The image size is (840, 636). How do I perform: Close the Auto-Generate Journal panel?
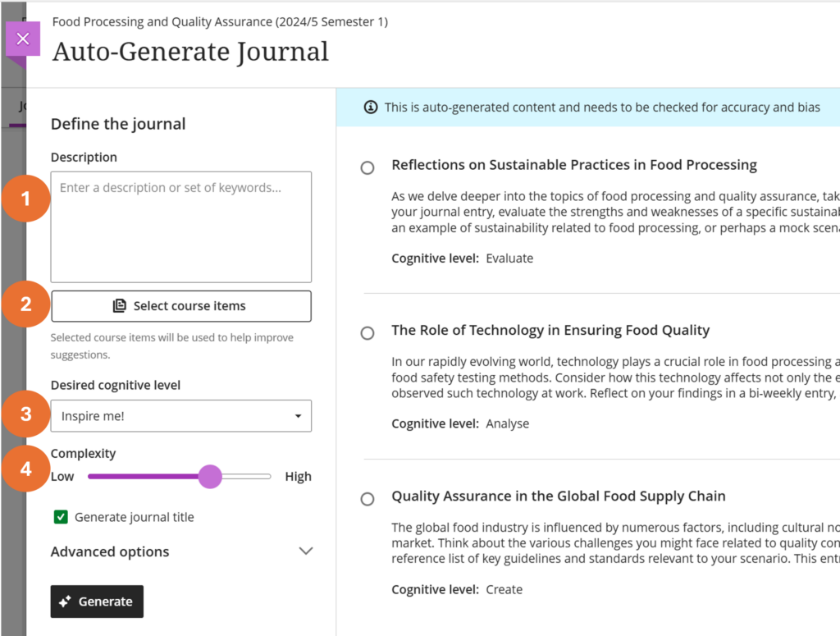coord(23,39)
